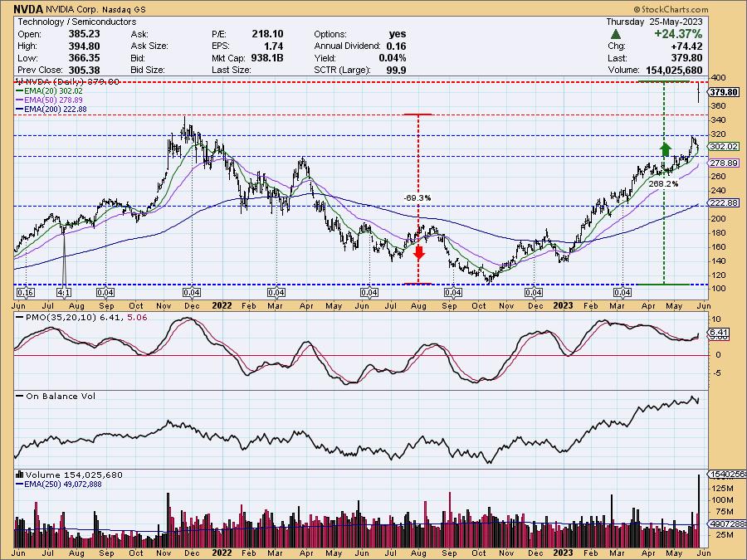
Task: Click the SCTR (Large) value 99.9
Action: (397, 70)
